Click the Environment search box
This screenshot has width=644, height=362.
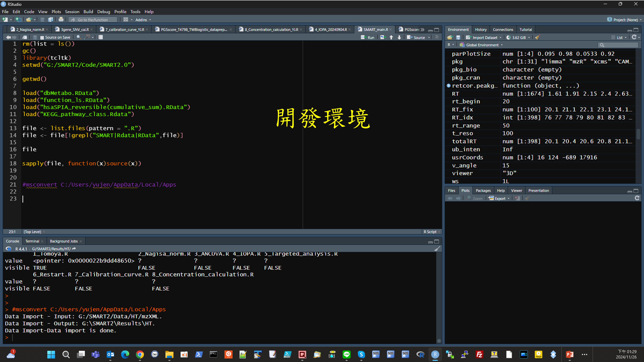pos(618,45)
